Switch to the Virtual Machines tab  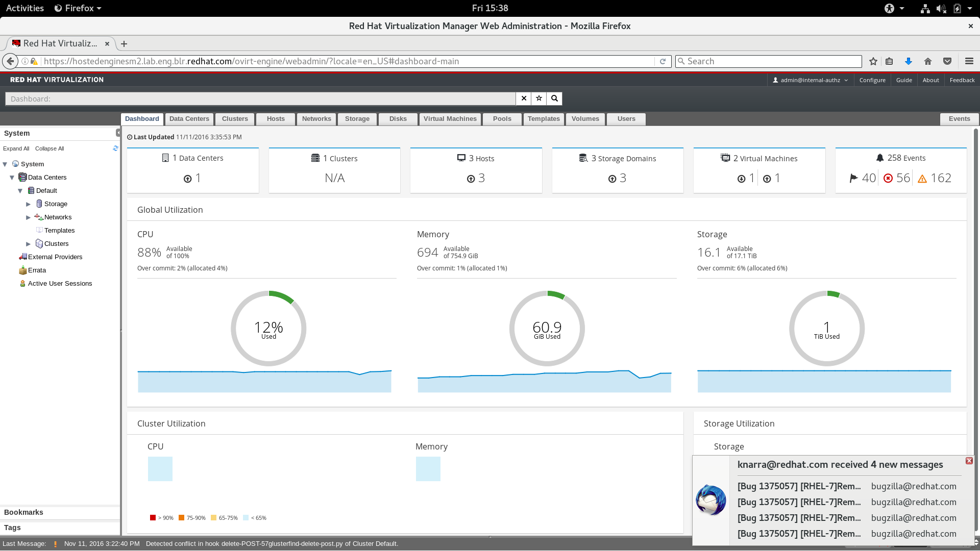tap(450, 119)
